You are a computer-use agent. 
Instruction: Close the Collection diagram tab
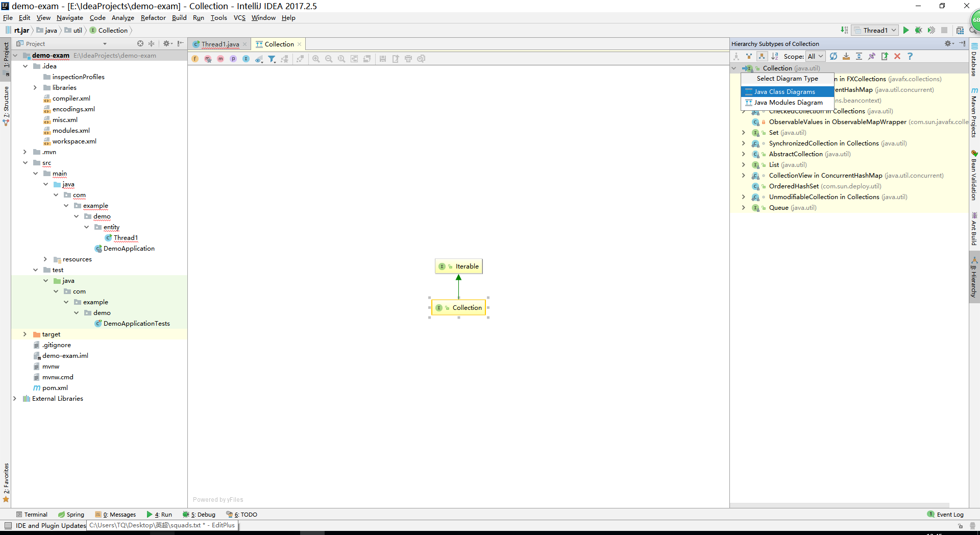(300, 44)
